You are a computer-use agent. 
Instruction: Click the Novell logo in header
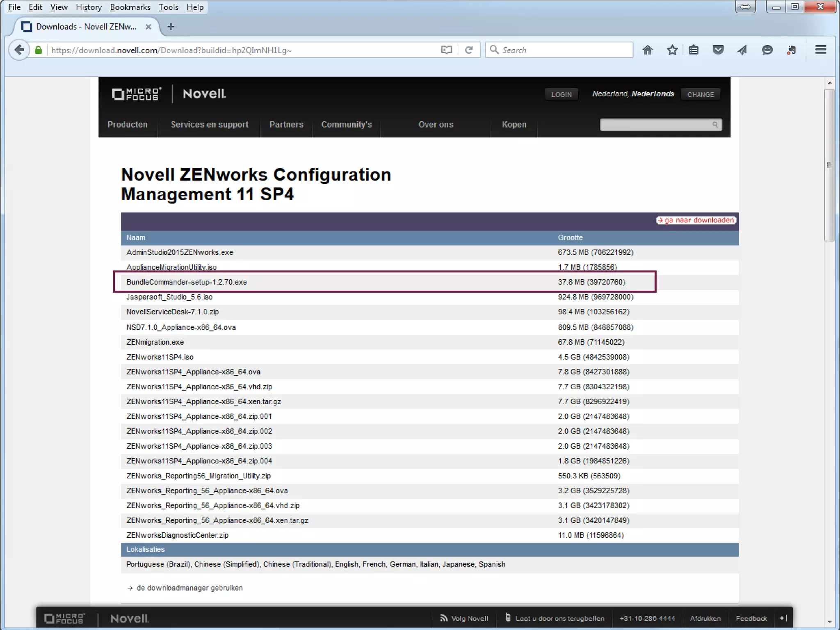click(204, 94)
